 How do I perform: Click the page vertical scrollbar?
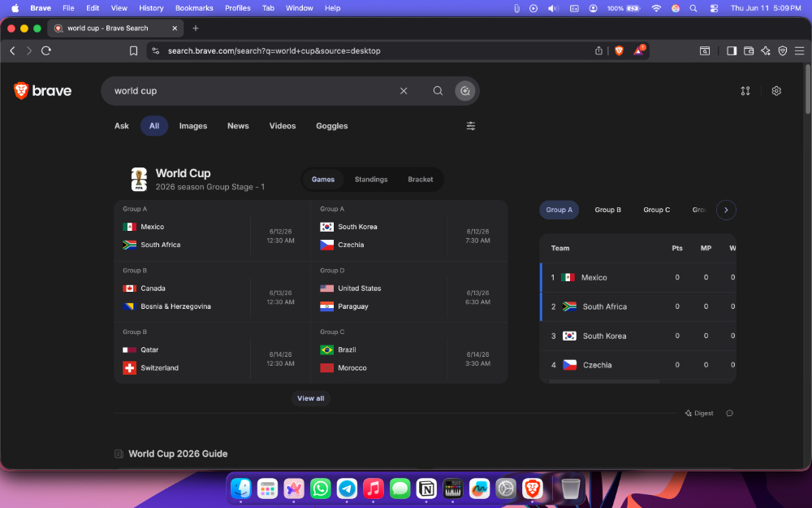pos(807,89)
